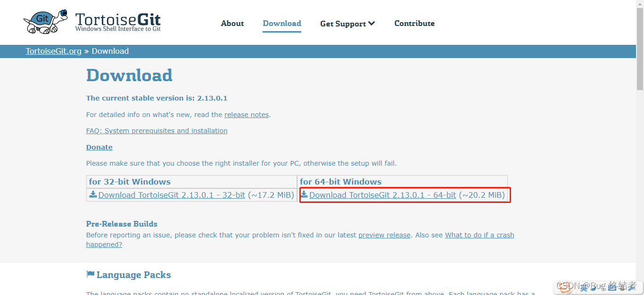
Task: Click 'The current stable version is: 2.13.0.1' text
Action: [157, 98]
